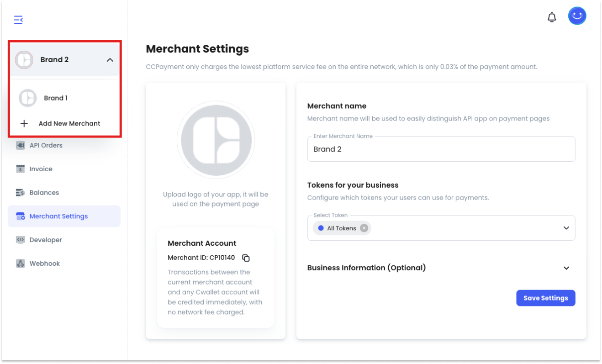Open the smiley-face profile avatar
The width and height of the screenshot is (602, 364).
(577, 16)
